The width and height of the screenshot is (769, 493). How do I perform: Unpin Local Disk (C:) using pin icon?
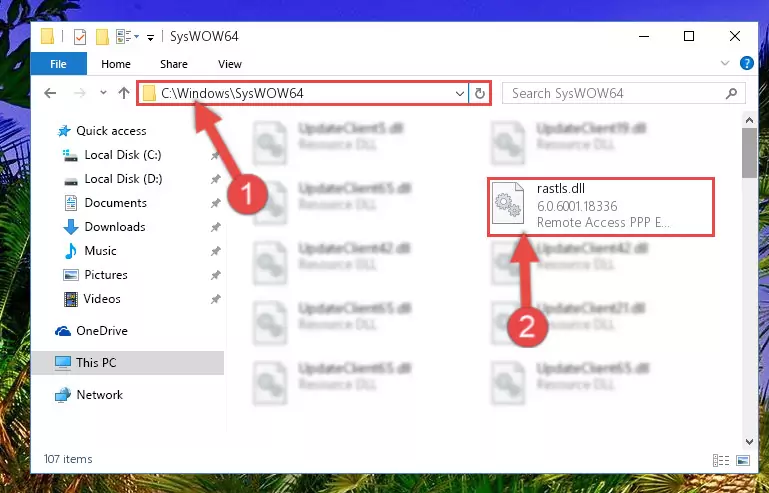point(215,156)
